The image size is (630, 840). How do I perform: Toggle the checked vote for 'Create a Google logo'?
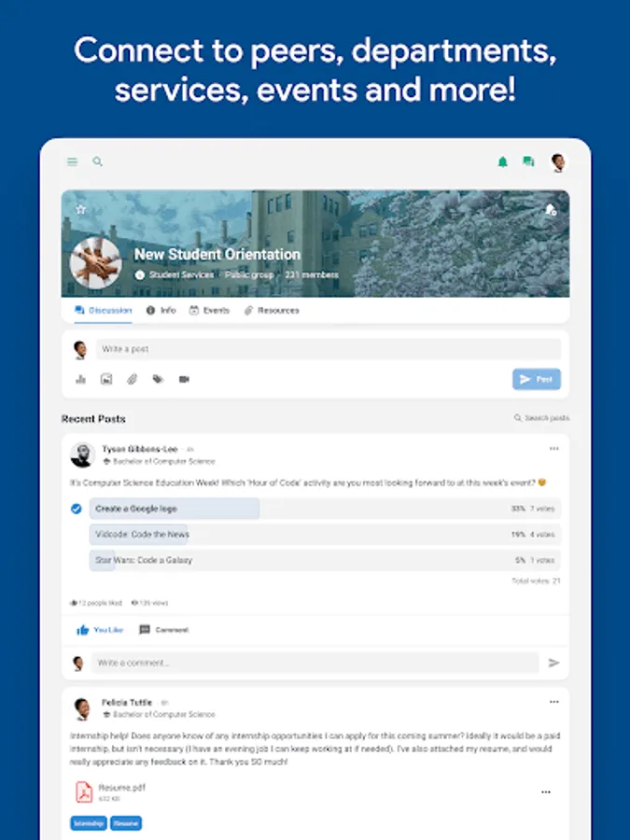(x=77, y=509)
